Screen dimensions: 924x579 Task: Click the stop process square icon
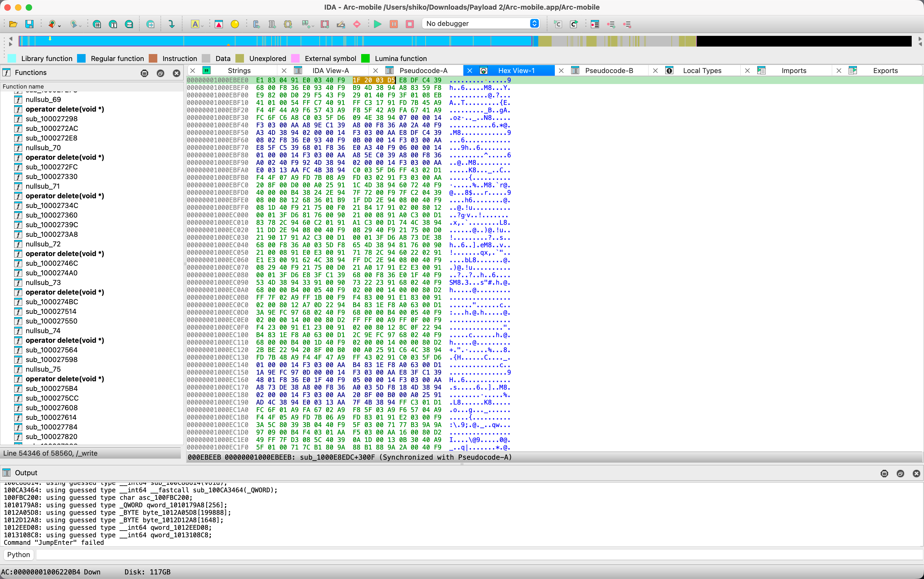tap(410, 24)
